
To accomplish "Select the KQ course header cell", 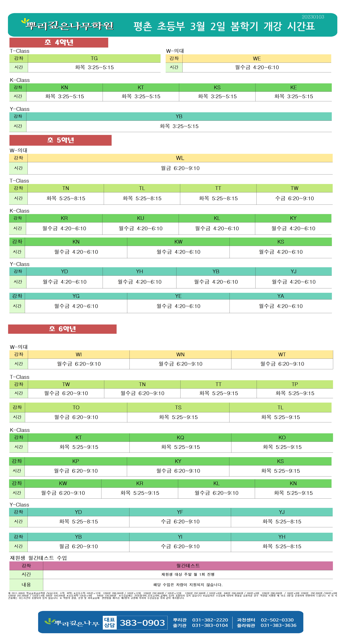I will pos(180,438).
